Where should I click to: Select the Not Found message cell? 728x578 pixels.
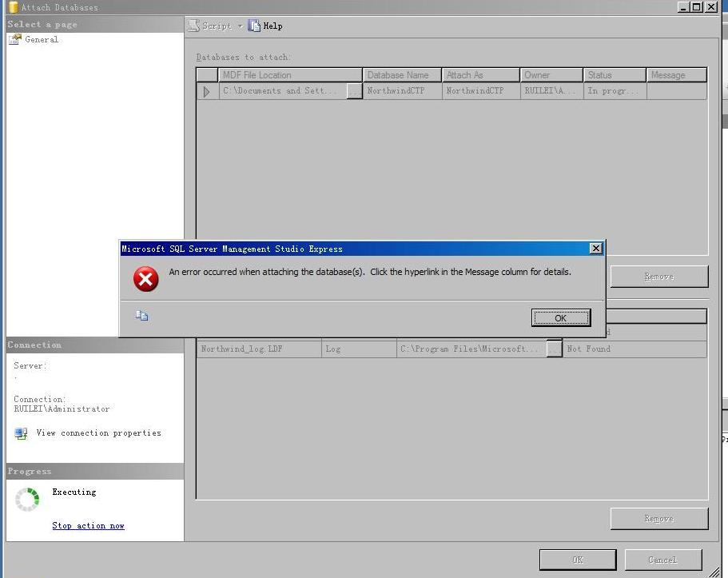pos(635,349)
